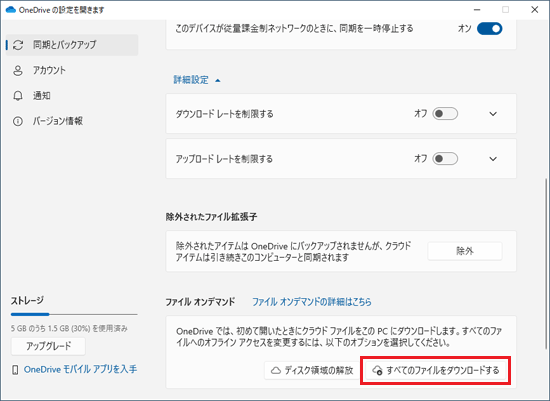
Task: Close the OneDrive settings window
Action: click(535, 9)
